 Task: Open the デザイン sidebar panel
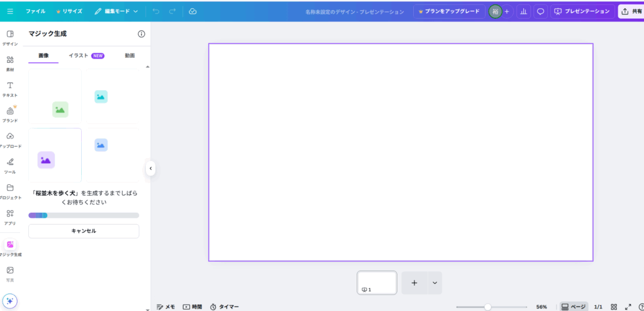pyautogui.click(x=10, y=38)
